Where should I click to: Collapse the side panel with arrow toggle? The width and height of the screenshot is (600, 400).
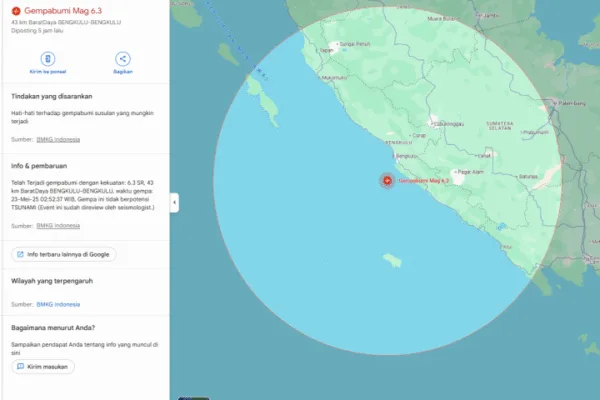coord(174,202)
